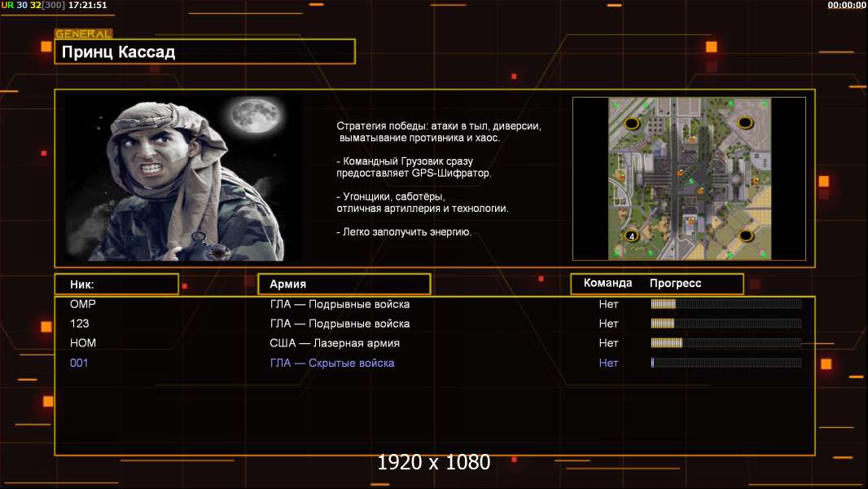The width and height of the screenshot is (868, 489).
Task: Click 123's army 'ГЛА — Подрывные войска'
Action: click(340, 324)
